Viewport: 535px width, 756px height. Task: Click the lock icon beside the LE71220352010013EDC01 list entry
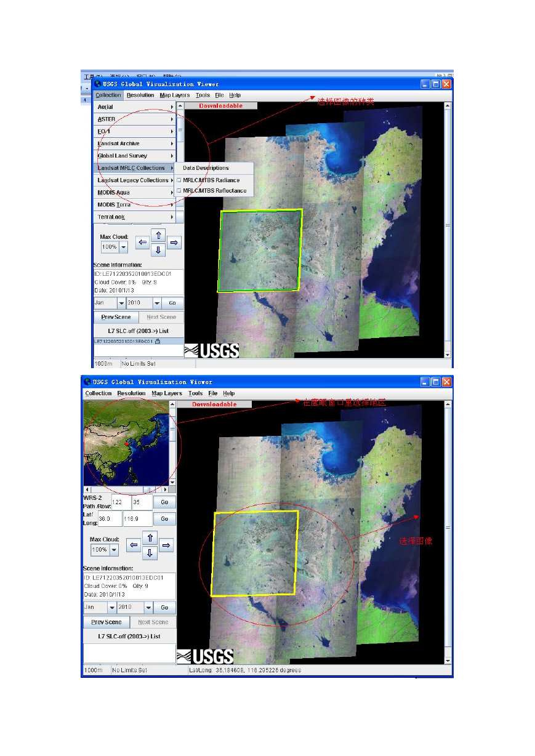(x=158, y=341)
